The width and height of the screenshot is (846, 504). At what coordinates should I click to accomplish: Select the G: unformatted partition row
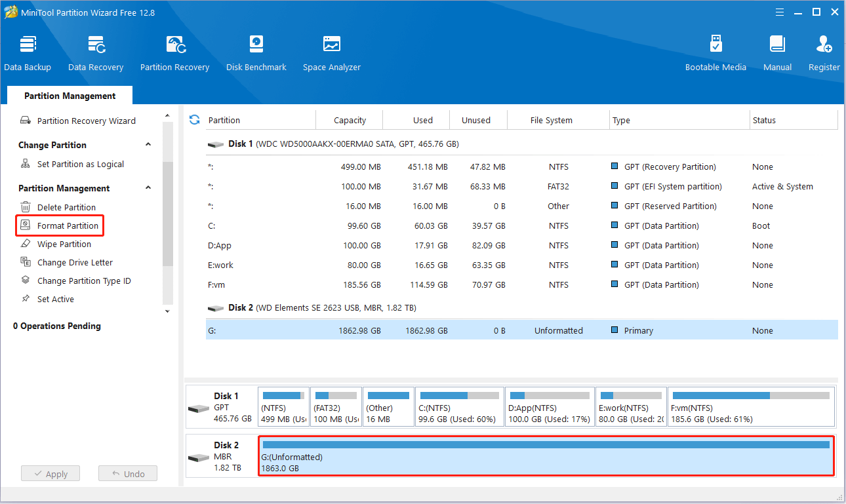521,330
